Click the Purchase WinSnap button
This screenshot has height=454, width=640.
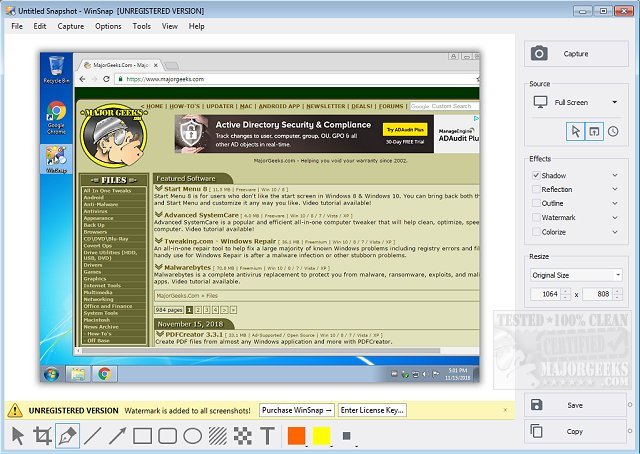(296, 410)
